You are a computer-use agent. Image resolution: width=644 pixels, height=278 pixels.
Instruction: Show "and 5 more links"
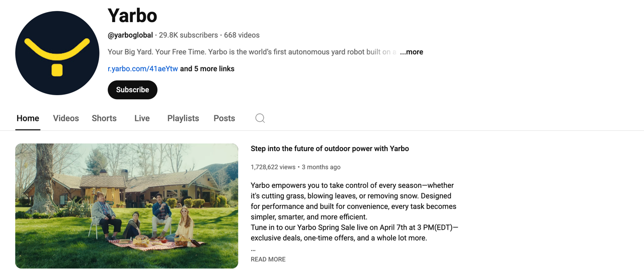pyautogui.click(x=207, y=68)
